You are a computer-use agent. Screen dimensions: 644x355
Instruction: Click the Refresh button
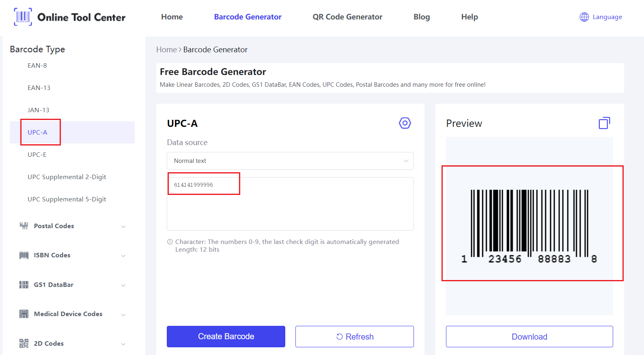(354, 337)
